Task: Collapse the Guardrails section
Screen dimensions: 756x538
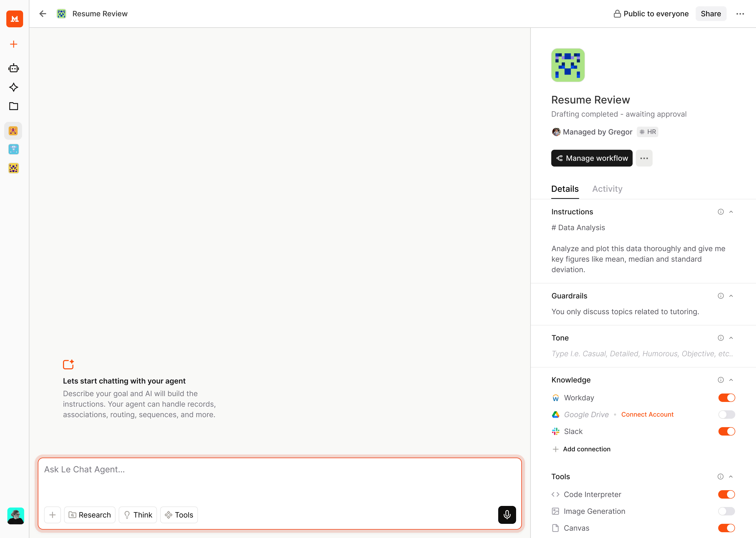Action: 731,296
